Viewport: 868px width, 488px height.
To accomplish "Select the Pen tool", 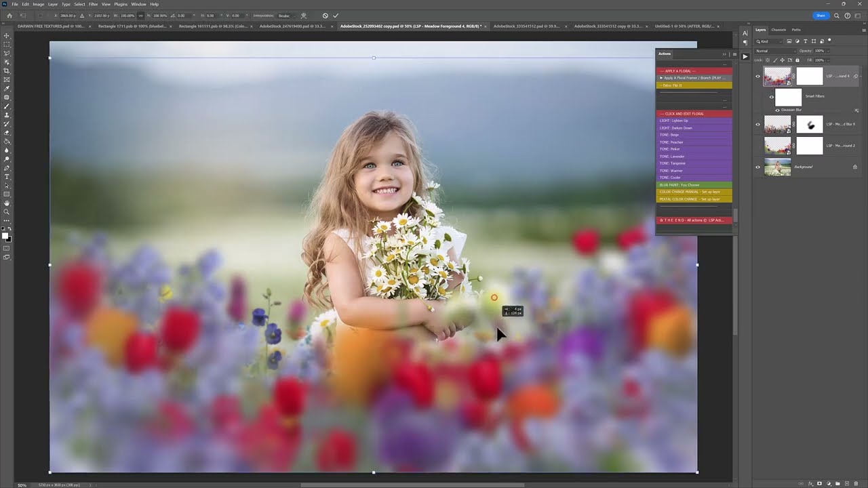I will pos(7,168).
